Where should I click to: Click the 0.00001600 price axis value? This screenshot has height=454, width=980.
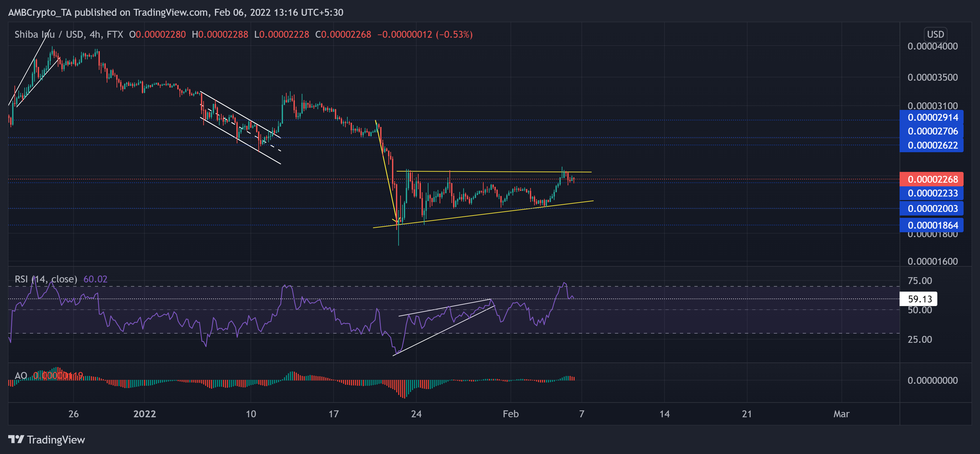point(932,261)
